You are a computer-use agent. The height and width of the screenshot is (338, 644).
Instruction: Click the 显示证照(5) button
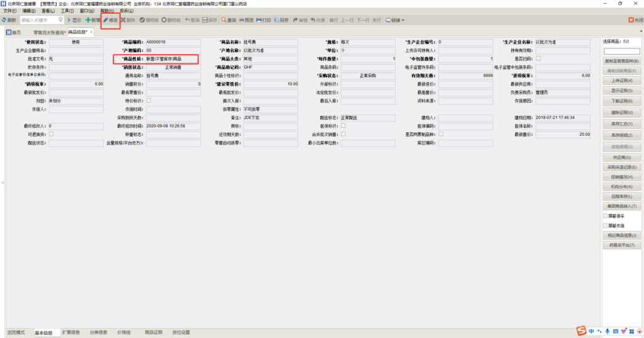[x=621, y=91]
